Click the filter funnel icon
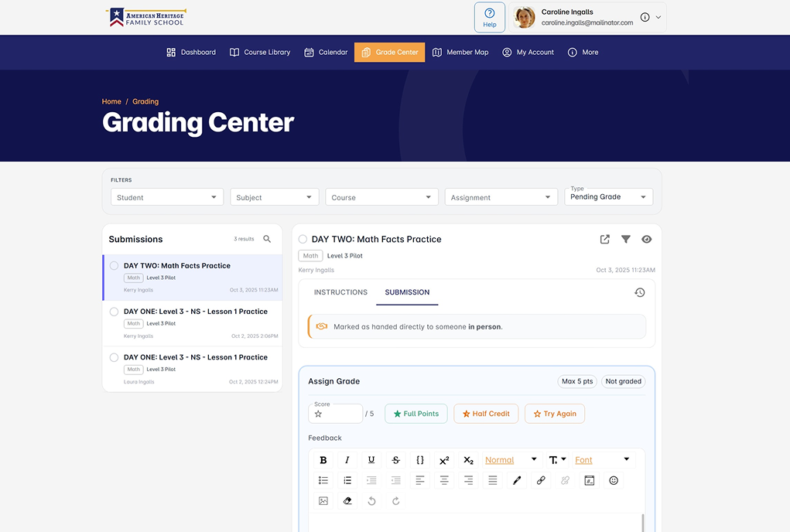 [626, 240]
